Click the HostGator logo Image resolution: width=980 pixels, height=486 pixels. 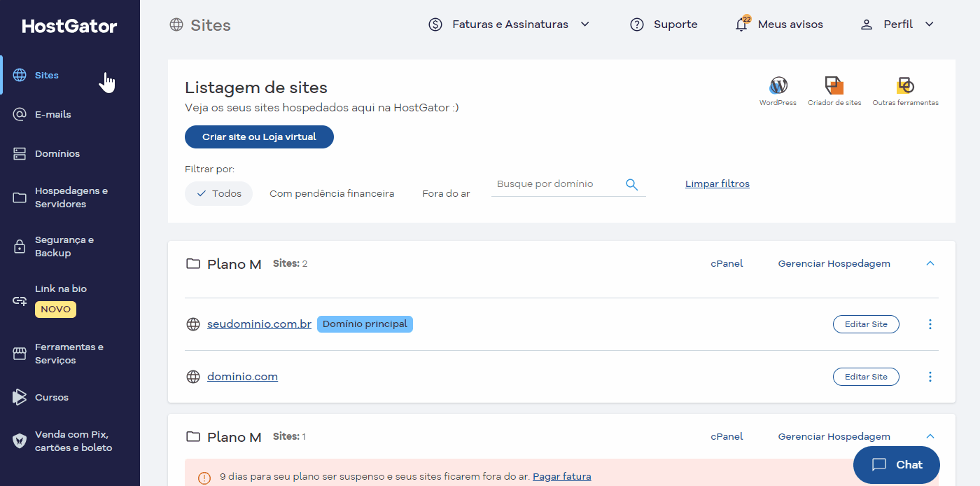click(x=69, y=27)
